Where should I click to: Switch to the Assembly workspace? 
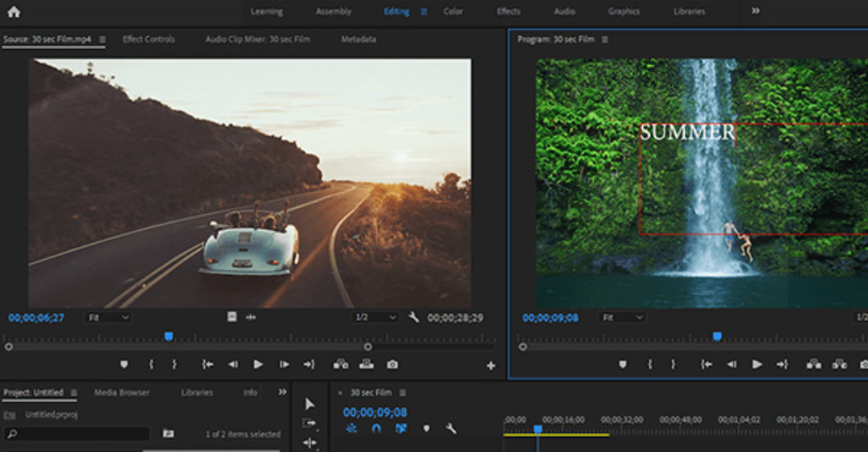(x=334, y=11)
